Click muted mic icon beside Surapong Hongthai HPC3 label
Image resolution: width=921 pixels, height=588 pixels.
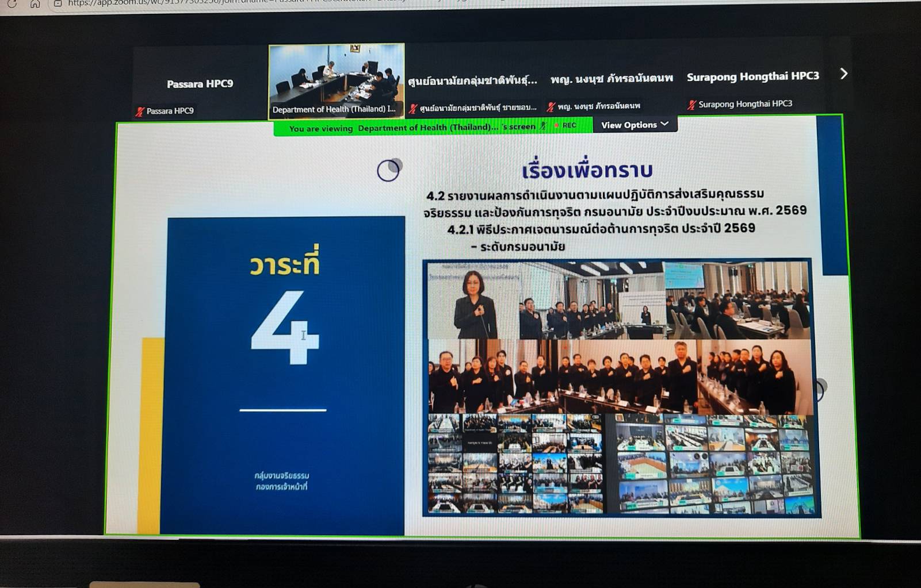click(x=691, y=105)
